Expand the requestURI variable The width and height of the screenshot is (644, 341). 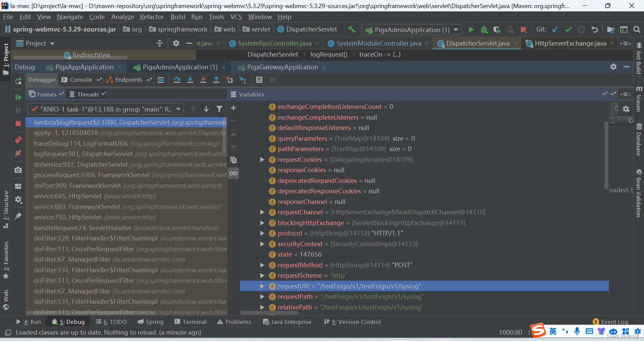(262, 286)
